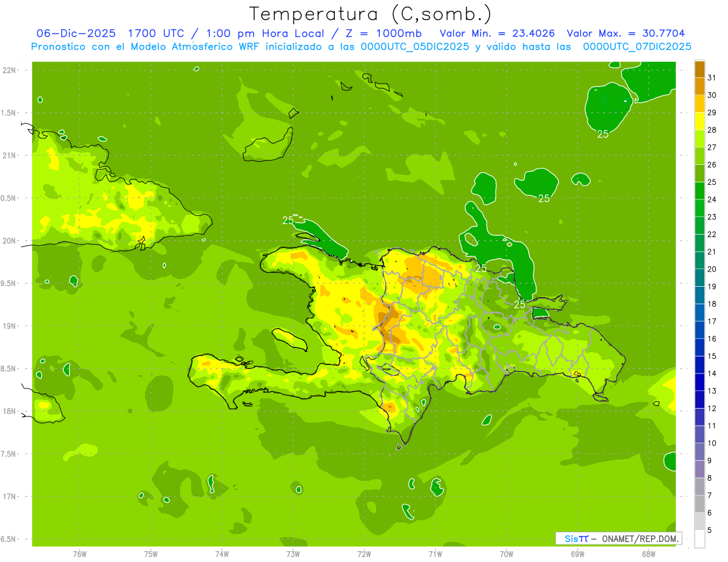Click the '76W' longitude label
This screenshot has height=562, width=728.
79,554
